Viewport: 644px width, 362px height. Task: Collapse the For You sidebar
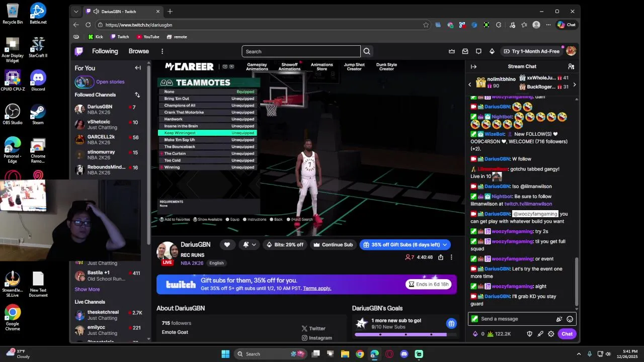tap(138, 68)
